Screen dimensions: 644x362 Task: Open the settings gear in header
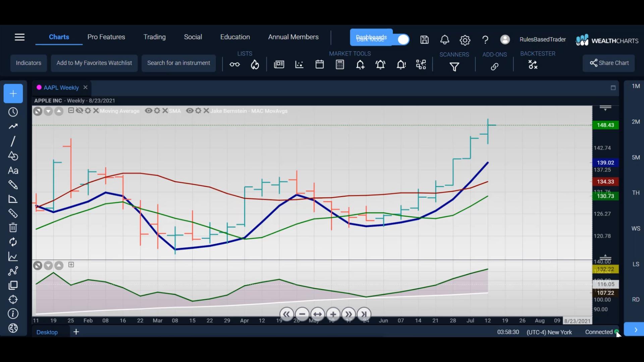point(465,40)
